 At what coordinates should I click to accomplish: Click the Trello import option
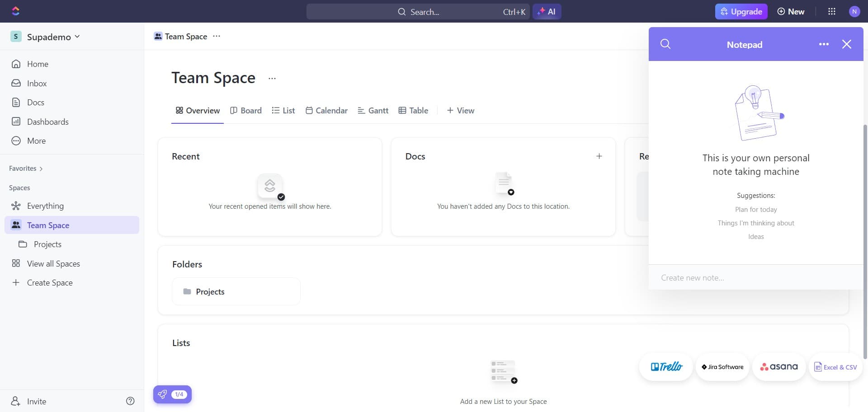tap(666, 367)
